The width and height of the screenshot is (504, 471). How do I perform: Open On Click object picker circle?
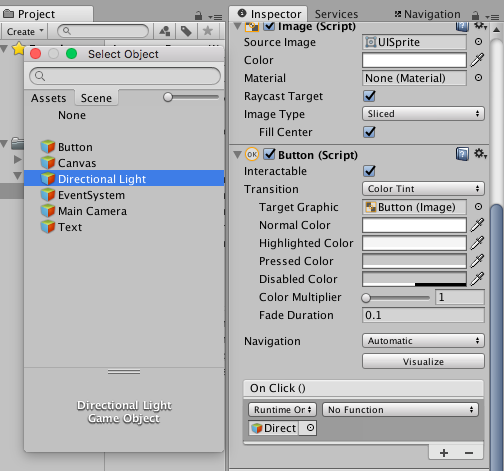(310, 428)
